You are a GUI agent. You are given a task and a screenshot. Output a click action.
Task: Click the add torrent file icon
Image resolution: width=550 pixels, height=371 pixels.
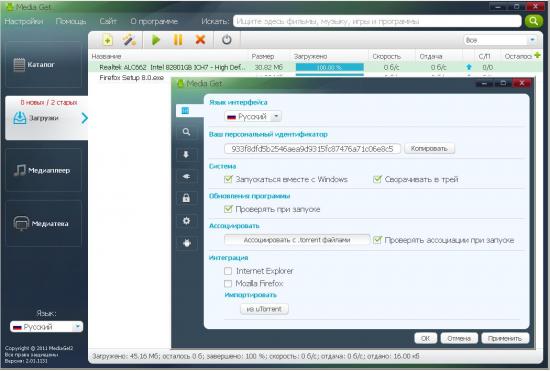pos(107,40)
